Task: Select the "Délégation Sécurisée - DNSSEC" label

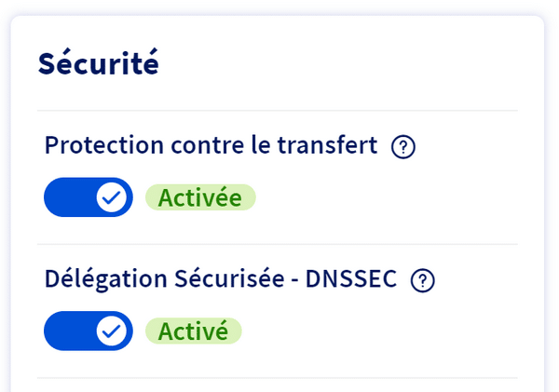Action: (220, 278)
